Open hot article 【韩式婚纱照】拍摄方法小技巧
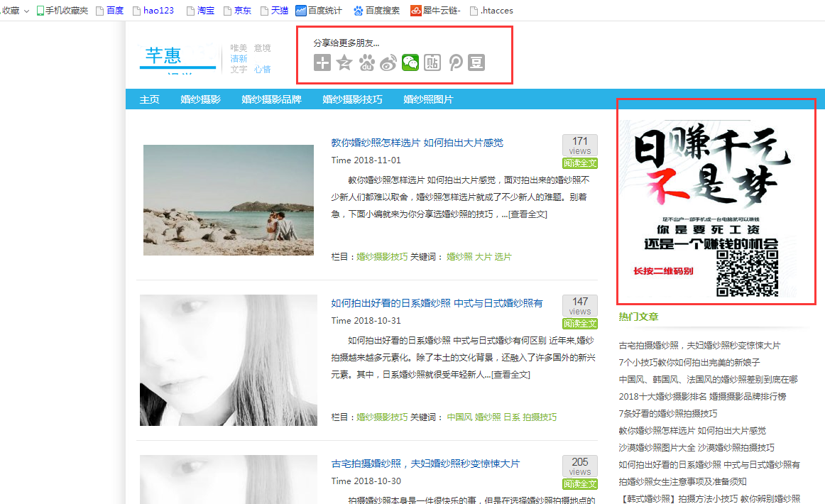Viewport: 825px width, 504px height. click(x=709, y=498)
